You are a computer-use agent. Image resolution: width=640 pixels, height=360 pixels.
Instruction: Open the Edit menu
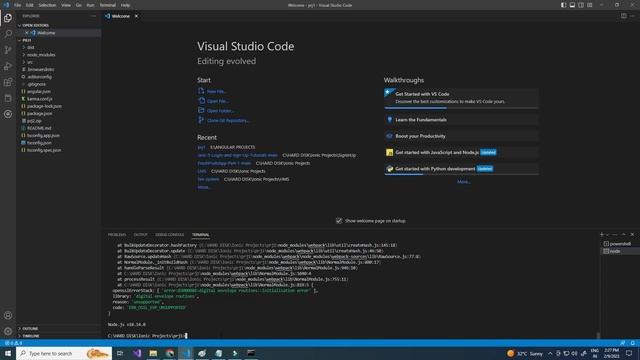coord(29,5)
